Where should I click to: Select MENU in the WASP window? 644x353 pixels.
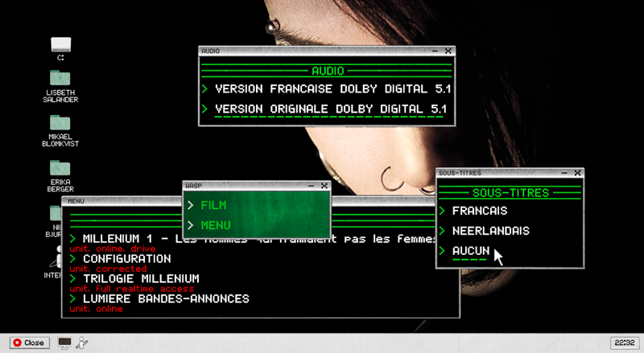pos(216,225)
